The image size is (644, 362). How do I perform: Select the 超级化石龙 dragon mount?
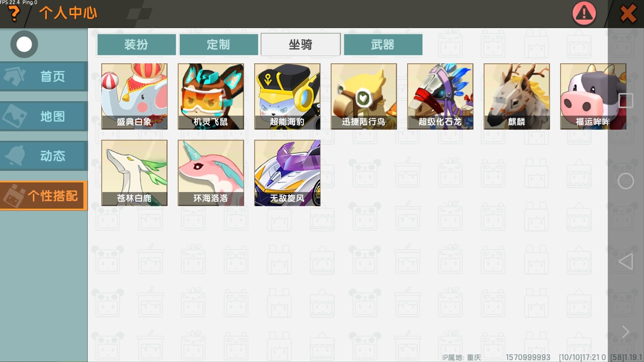coord(440,97)
